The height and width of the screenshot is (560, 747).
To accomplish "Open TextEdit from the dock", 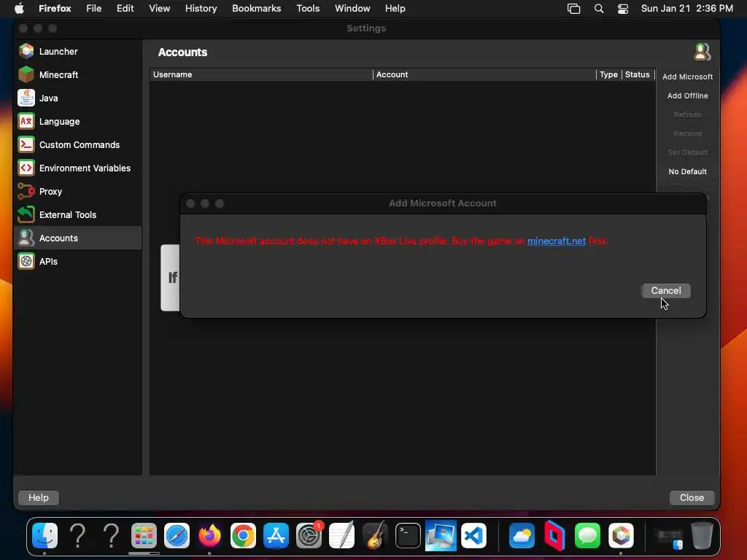I will pos(341,536).
